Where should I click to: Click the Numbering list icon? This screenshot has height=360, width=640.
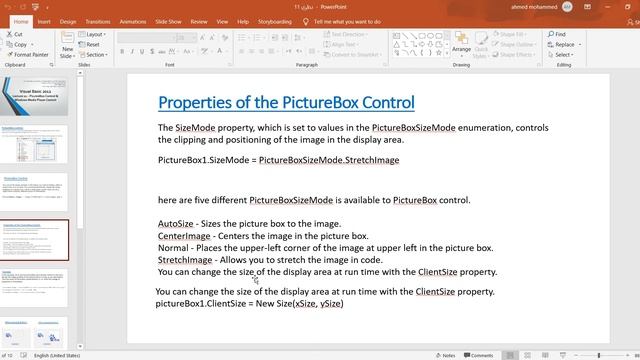pos(258,38)
